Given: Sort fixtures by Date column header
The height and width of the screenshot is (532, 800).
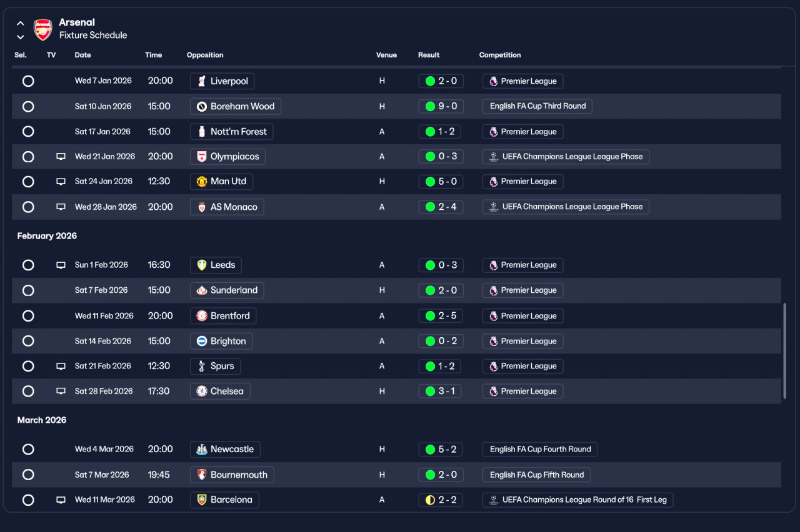Looking at the screenshot, I should (x=82, y=55).
